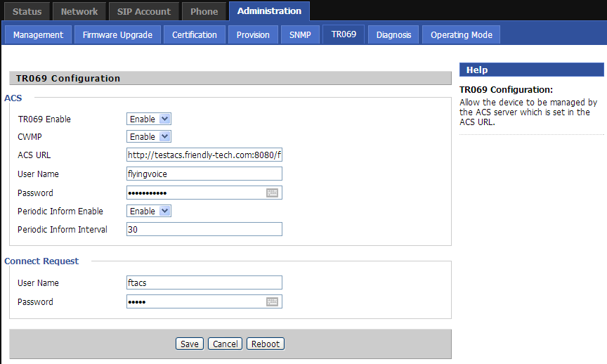Select the TR069 sub-tab

point(344,34)
